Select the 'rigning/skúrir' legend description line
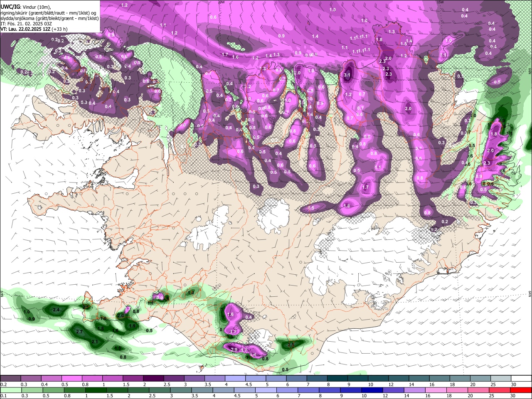 (49, 13)
